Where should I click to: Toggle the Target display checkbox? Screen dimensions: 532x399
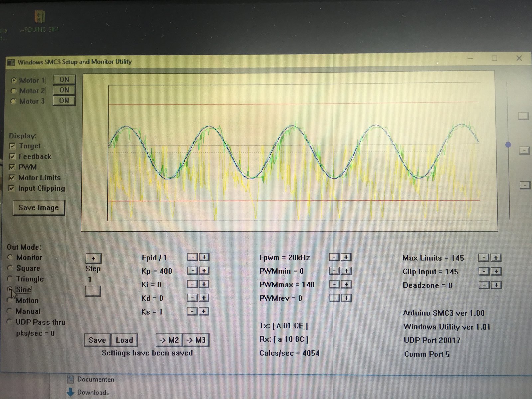pyautogui.click(x=13, y=146)
